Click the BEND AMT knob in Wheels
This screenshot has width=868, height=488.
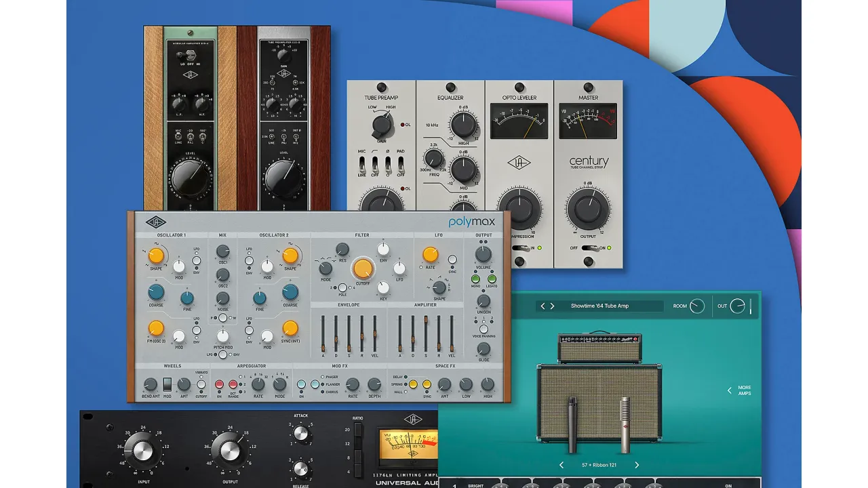[x=149, y=384]
